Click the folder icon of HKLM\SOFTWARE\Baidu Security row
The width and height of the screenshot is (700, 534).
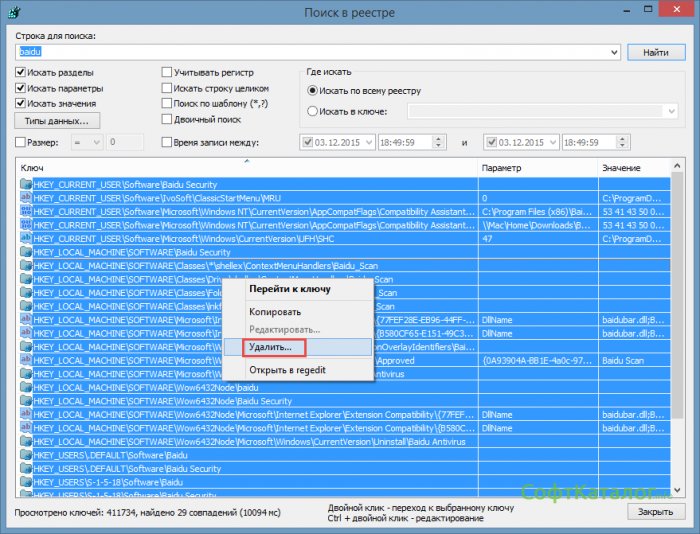click(x=26, y=252)
